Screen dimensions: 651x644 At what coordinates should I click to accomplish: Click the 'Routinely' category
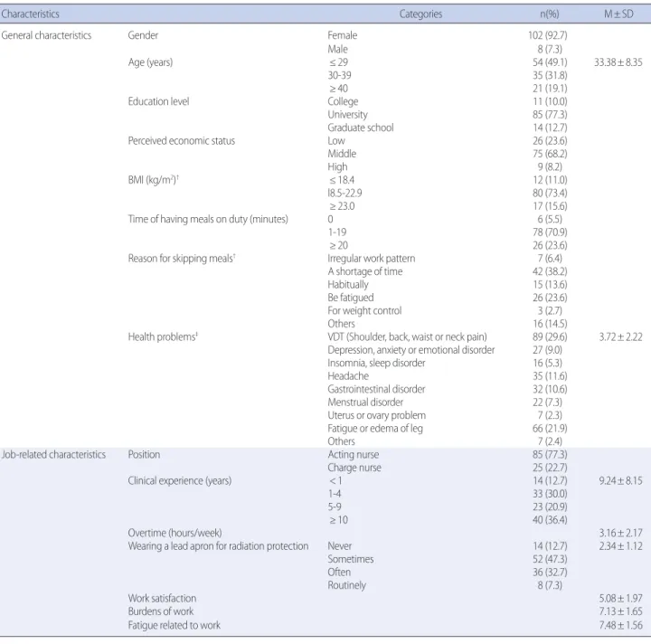tap(347, 585)
